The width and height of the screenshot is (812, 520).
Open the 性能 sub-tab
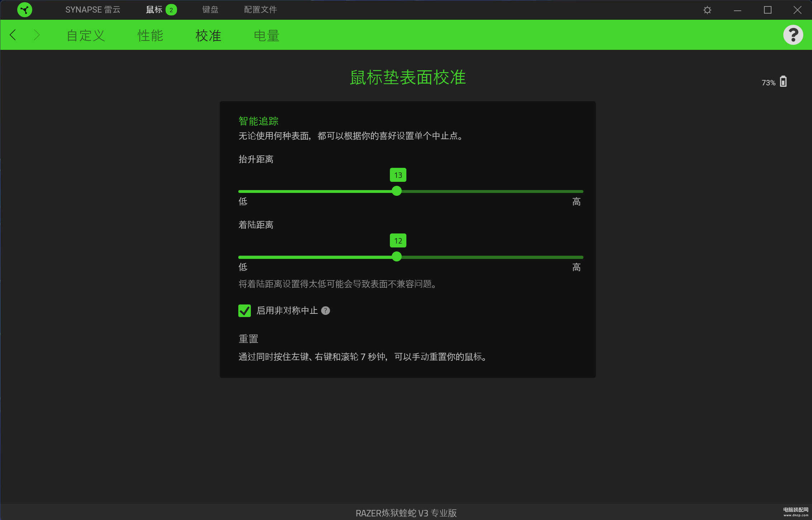pyautogui.click(x=151, y=36)
